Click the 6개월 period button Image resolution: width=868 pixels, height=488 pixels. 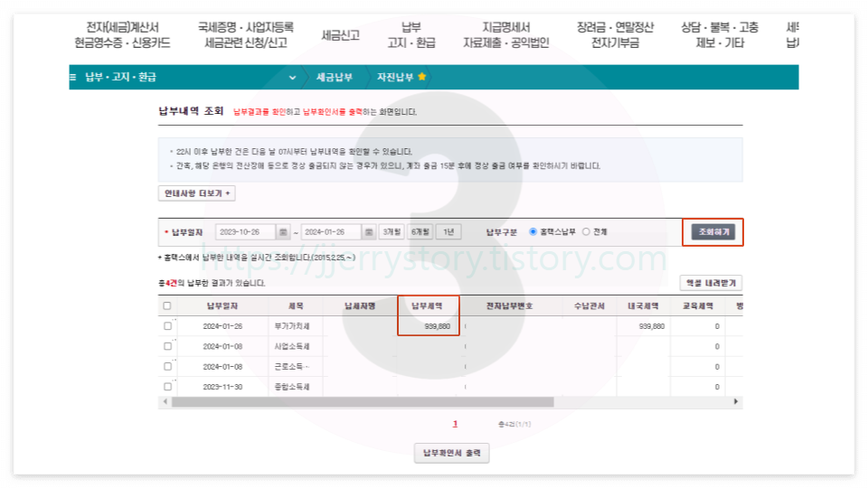click(x=420, y=232)
